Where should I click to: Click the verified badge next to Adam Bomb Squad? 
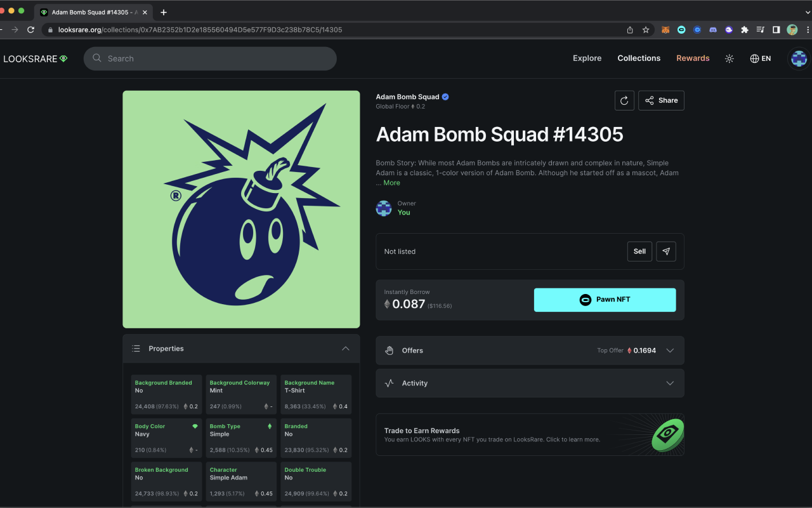click(x=445, y=97)
